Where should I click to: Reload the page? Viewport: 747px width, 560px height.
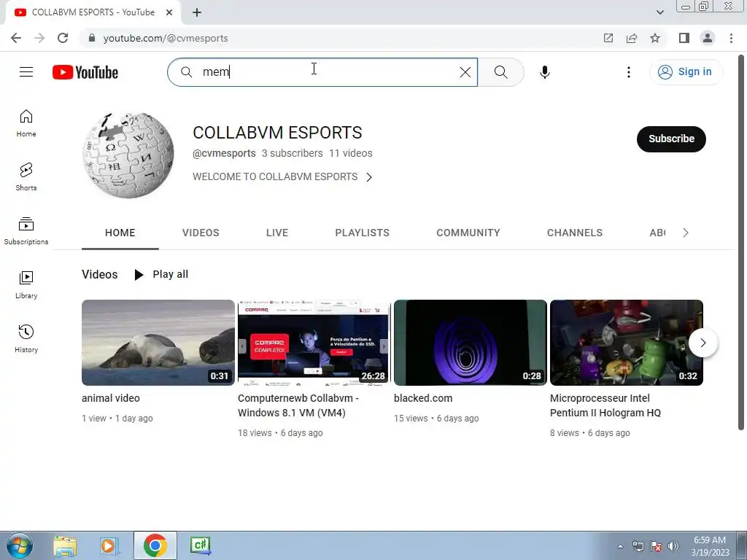tap(63, 38)
